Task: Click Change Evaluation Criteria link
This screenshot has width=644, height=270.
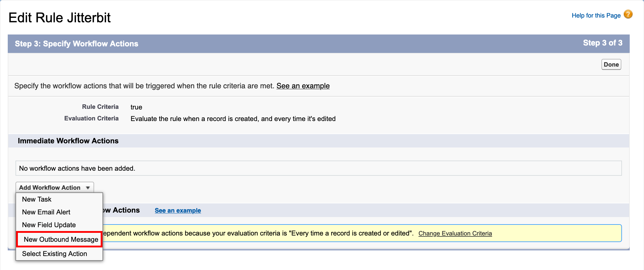Action: (x=455, y=233)
